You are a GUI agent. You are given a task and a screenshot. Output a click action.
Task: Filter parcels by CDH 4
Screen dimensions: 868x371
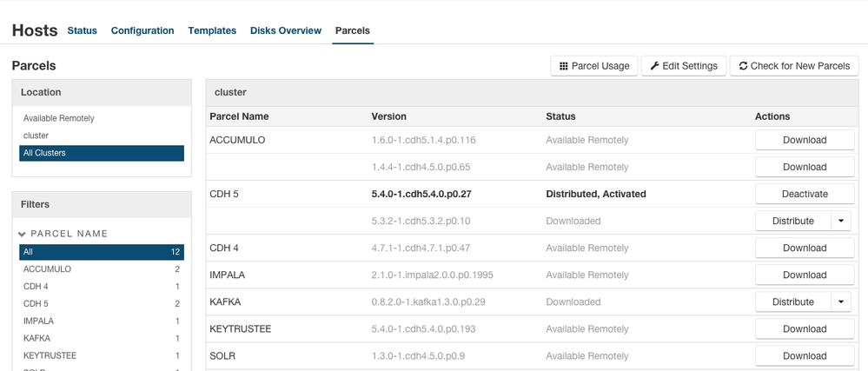coord(102,286)
